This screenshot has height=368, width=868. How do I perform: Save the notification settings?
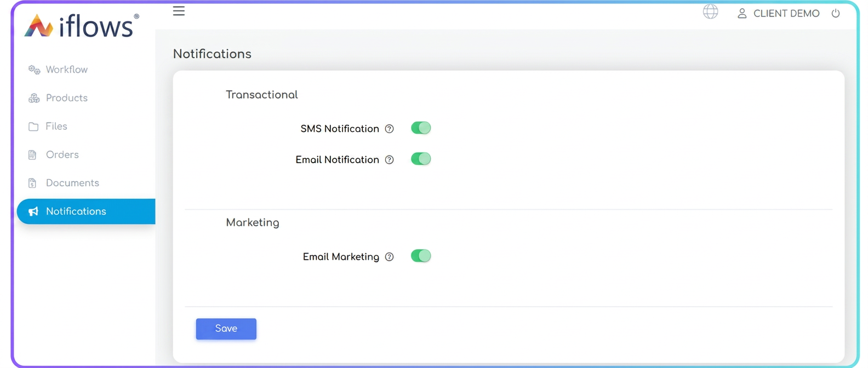click(x=226, y=329)
